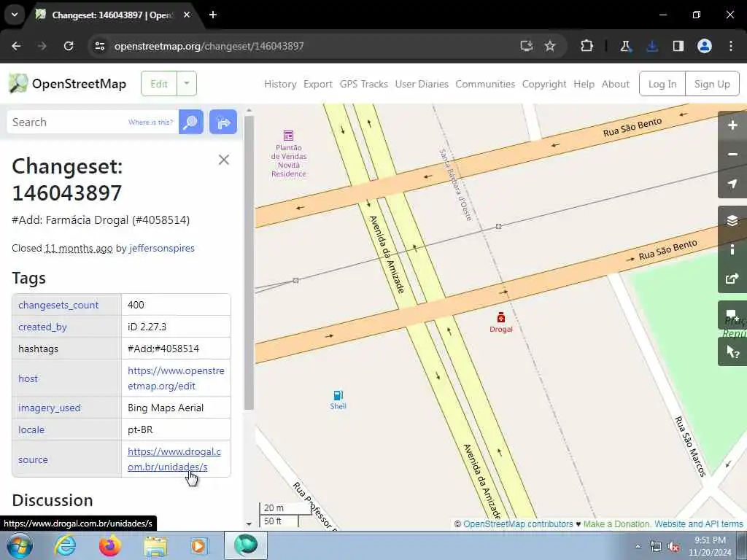Focus the Search input field

(93, 122)
